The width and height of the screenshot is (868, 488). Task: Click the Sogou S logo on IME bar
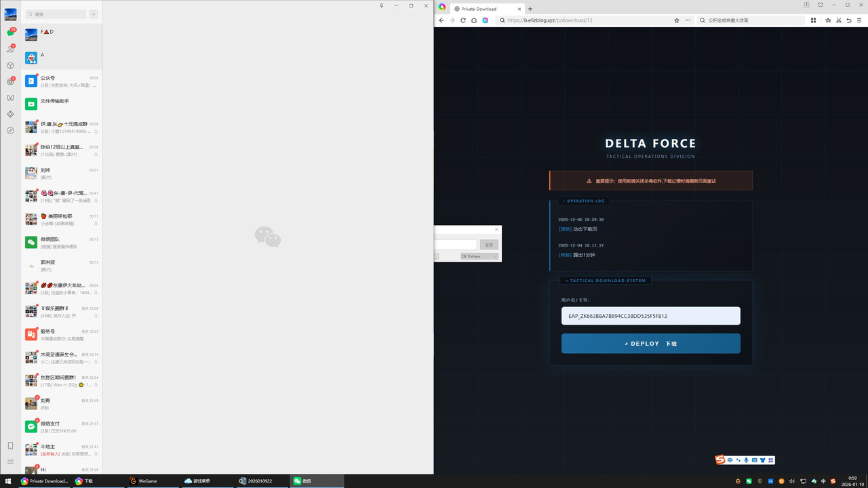pyautogui.click(x=720, y=460)
